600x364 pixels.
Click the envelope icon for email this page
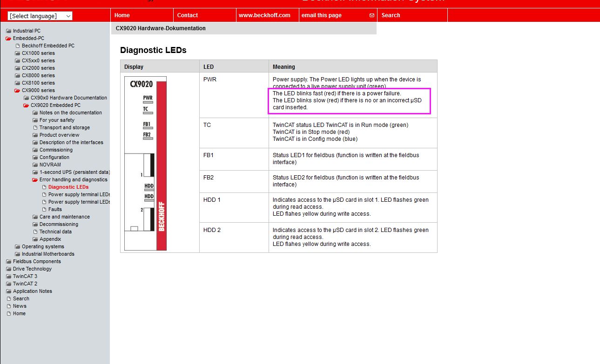pos(371,15)
